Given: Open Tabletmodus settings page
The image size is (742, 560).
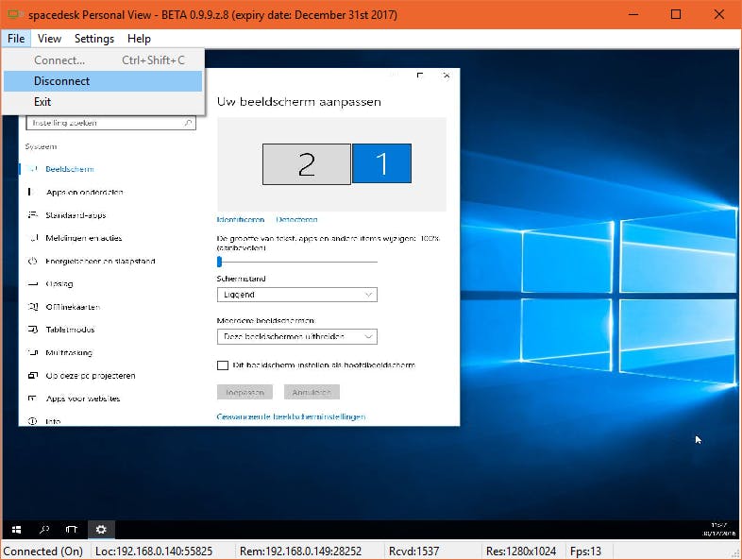Looking at the screenshot, I should [x=70, y=330].
